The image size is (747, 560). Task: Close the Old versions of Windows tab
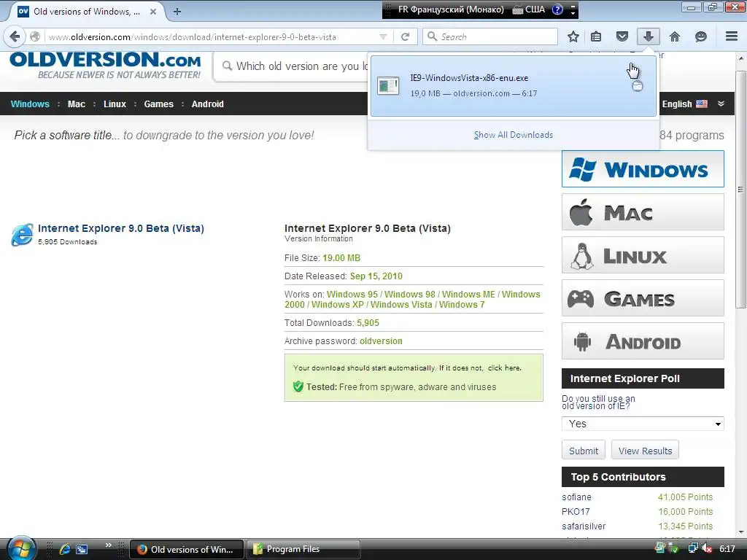coord(153,12)
